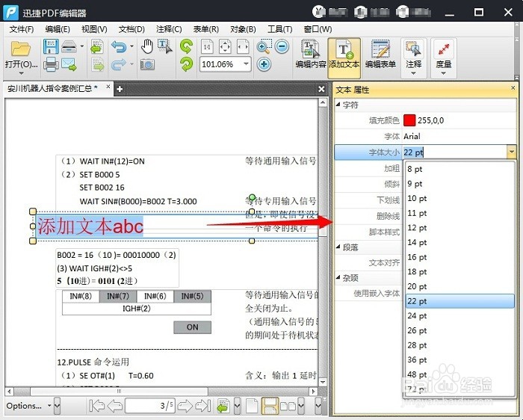The width and height of the screenshot is (523, 420).
Task: Click the vertical scrollbar down arrow
Action: tap(323, 382)
